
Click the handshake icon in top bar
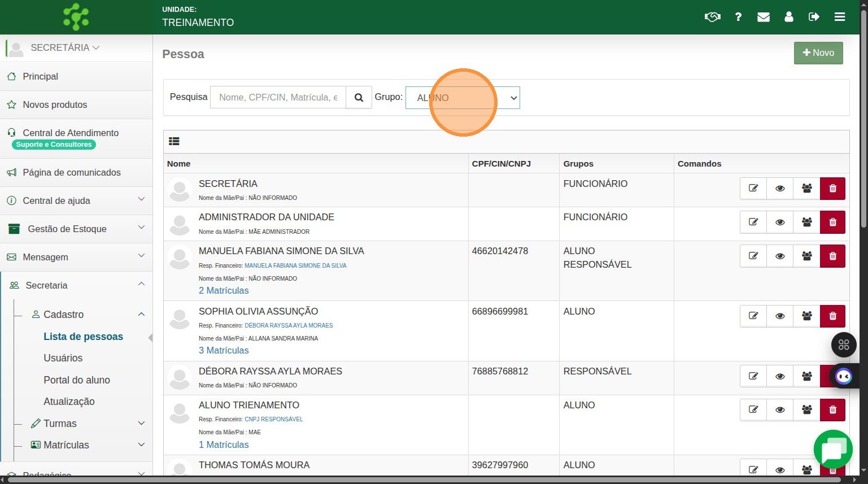click(x=712, y=17)
